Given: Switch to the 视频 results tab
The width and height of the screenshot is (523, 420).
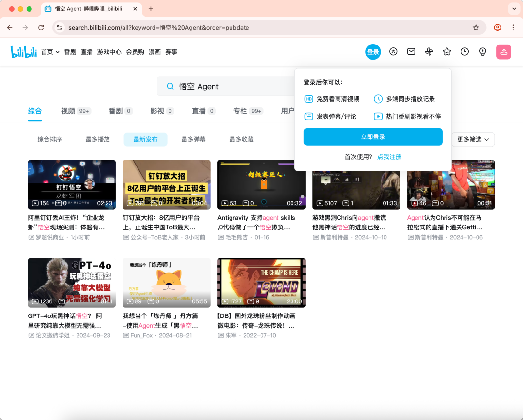Looking at the screenshot, I should [x=69, y=111].
